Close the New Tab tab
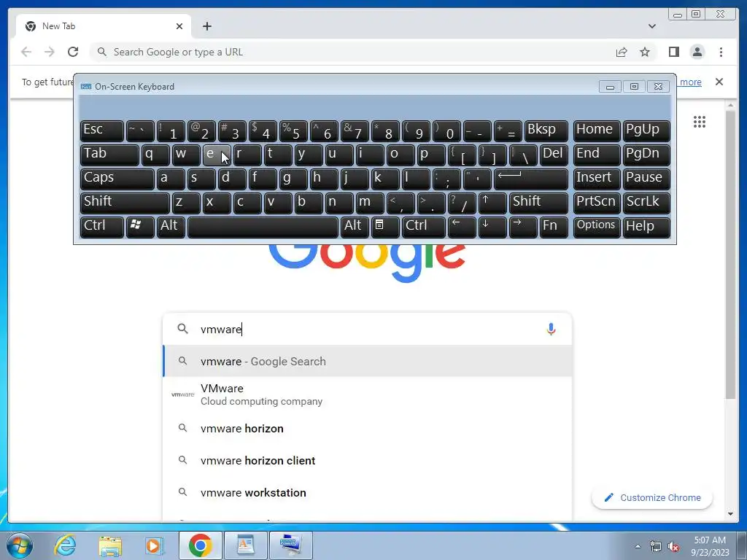The width and height of the screenshot is (747, 560). pyautogui.click(x=179, y=26)
